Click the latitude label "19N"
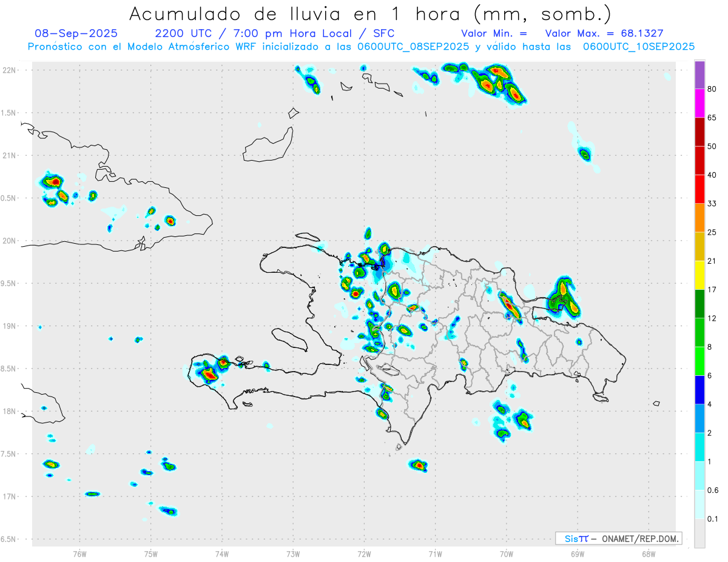Screen dimensions: 728x562 click(x=10, y=326)
